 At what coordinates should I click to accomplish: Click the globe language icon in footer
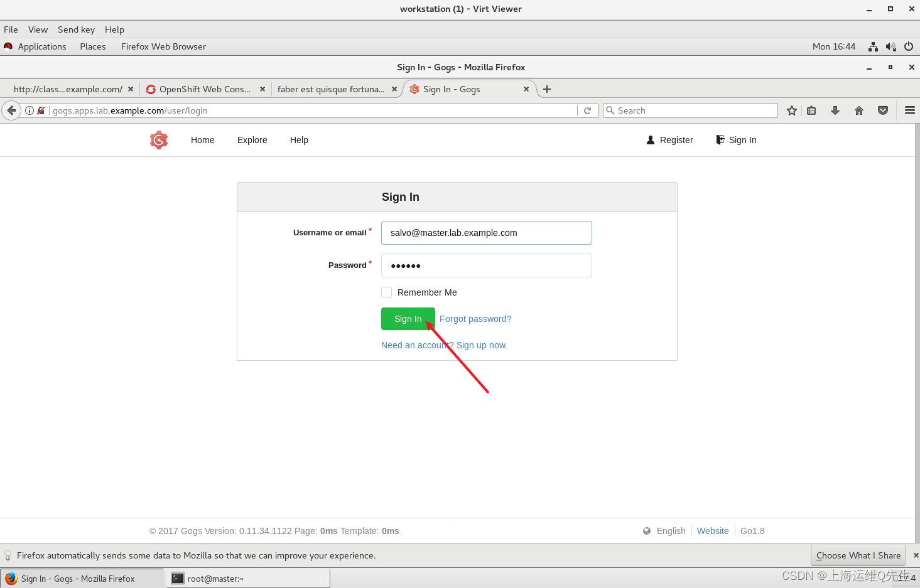647,531
